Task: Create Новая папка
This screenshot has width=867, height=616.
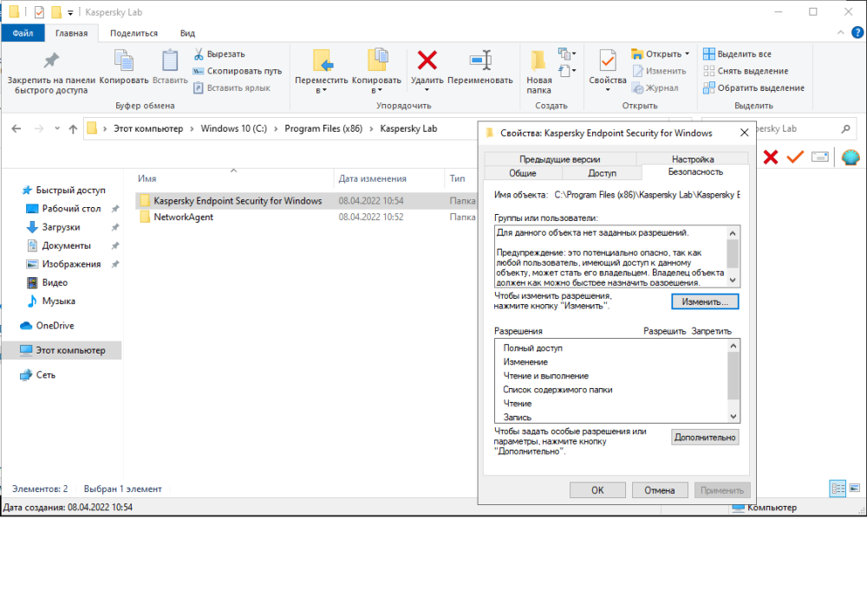Action: click(x=538, y=72)
